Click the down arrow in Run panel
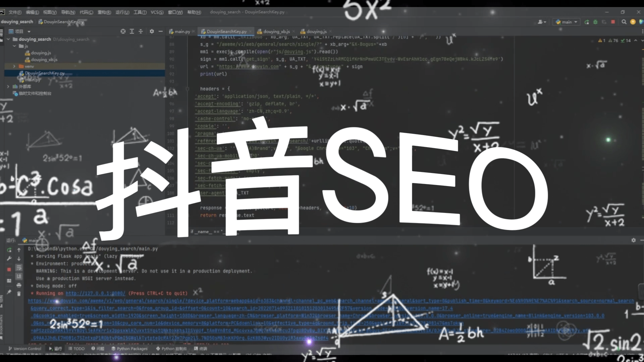 [19, 258]
